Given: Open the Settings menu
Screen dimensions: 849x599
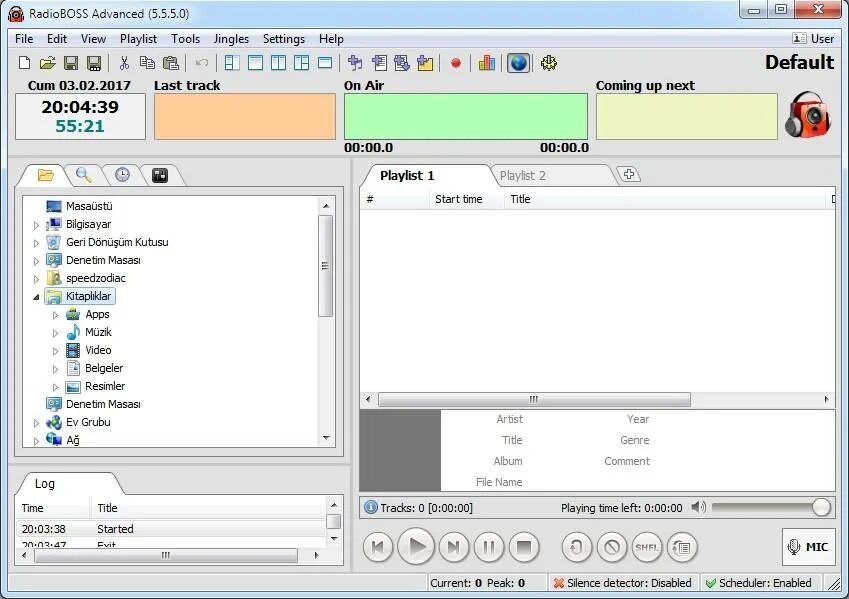Looking at the screenshot, I should click(284, 39).
